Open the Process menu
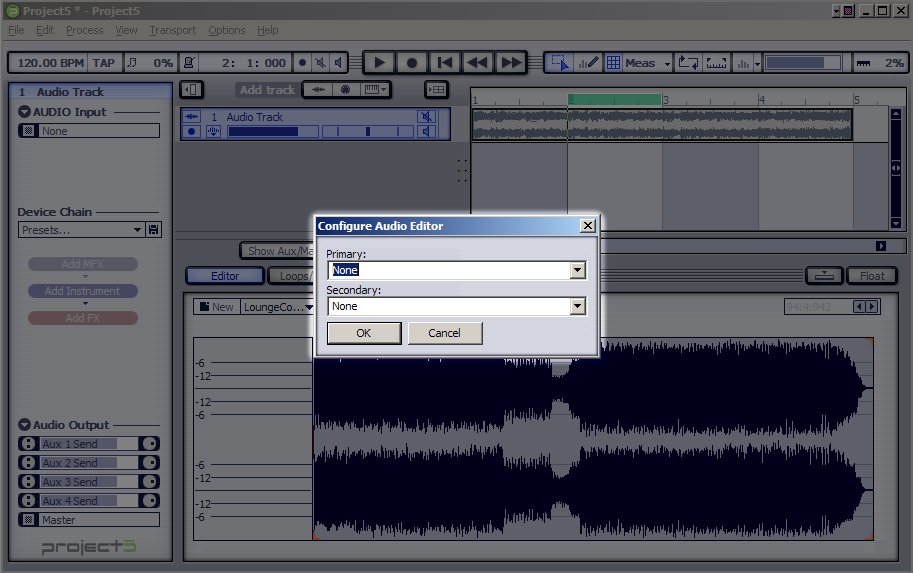The width and height of the screenshot is (913, 573). click(x=84, y=30)
